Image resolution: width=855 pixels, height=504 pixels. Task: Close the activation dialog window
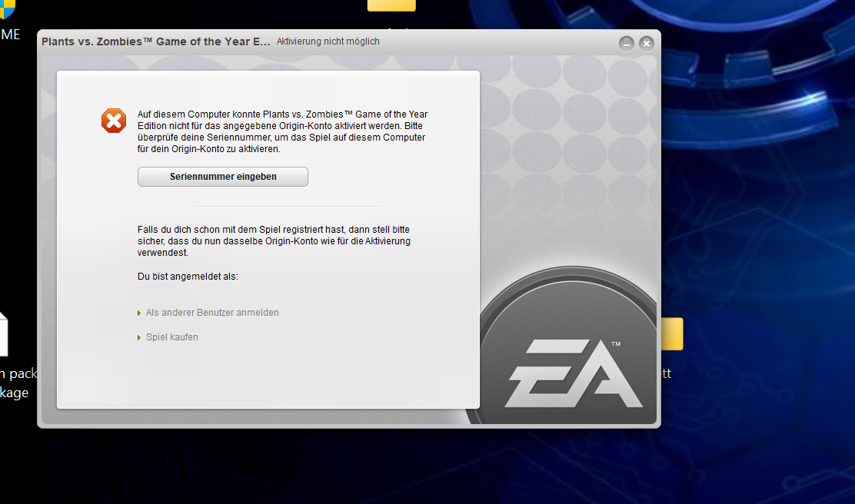coord(647,43)
